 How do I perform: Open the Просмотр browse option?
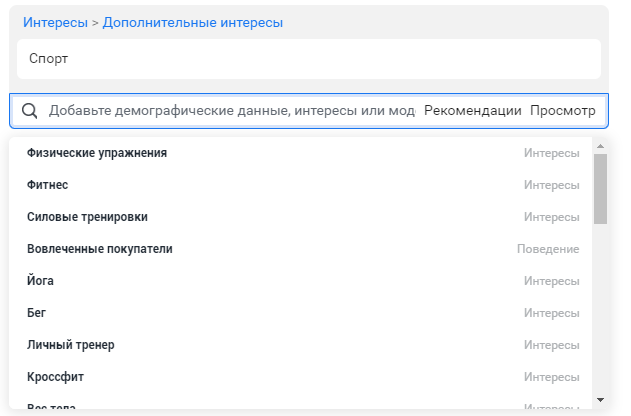(562, 111)
